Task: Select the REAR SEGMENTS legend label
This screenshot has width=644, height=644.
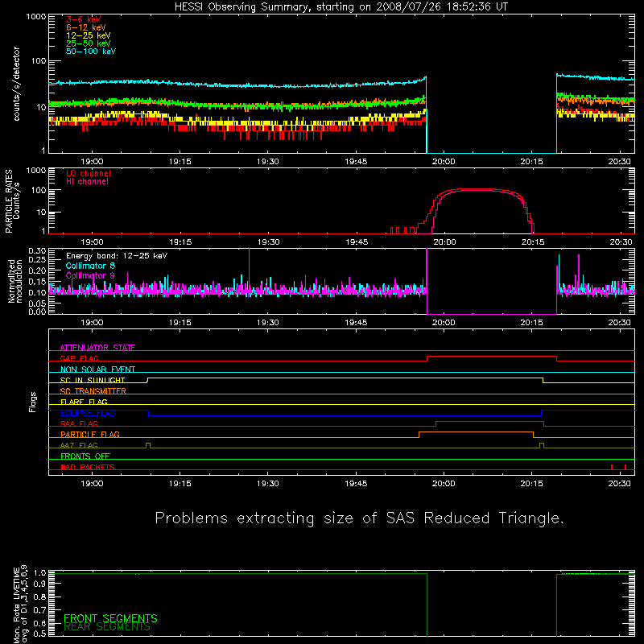Action: point(107,627)
